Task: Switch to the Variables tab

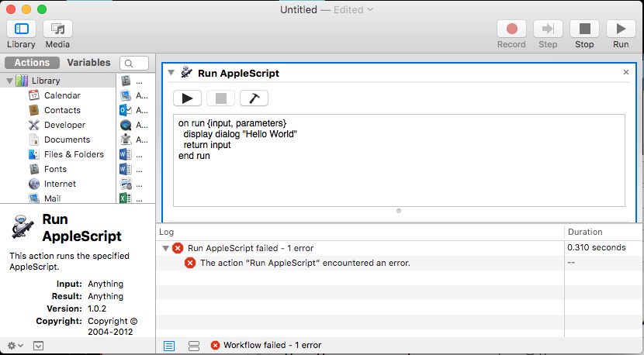Action: [88, 62]
